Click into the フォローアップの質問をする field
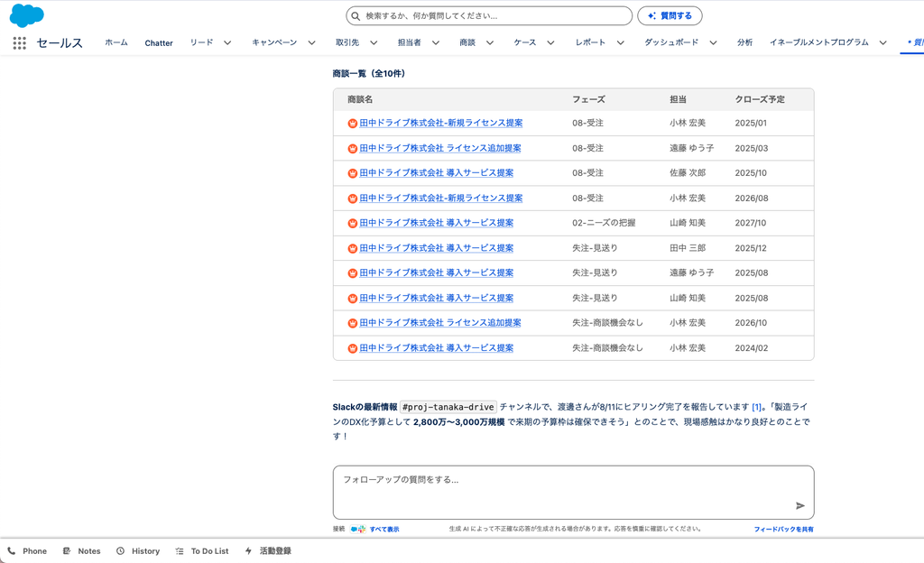The height and width of the screenshot is (563, 924). point(573,493)
